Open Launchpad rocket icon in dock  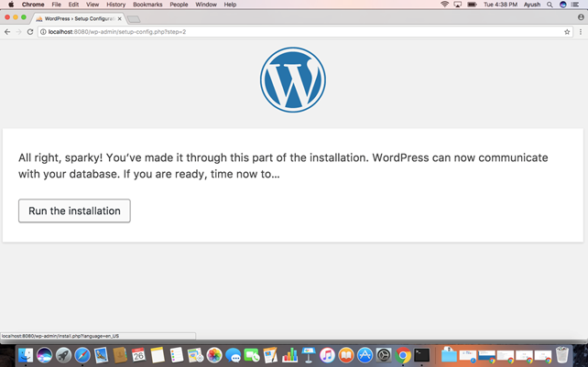pos(63,355)
